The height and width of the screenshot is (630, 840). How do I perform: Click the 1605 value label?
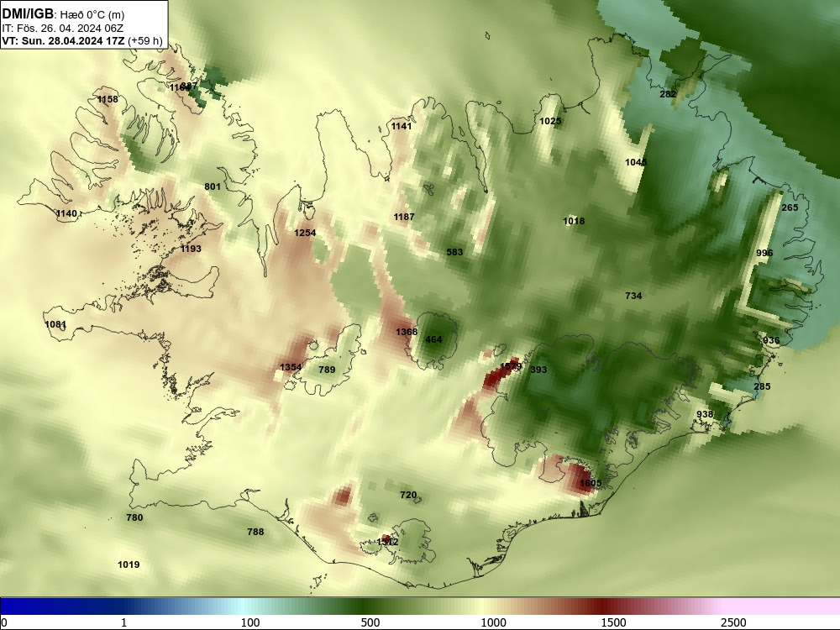591,483
